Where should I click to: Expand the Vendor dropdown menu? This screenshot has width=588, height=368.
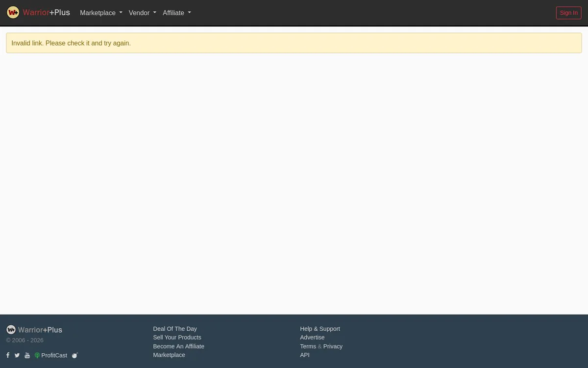[x=143, y=13]
